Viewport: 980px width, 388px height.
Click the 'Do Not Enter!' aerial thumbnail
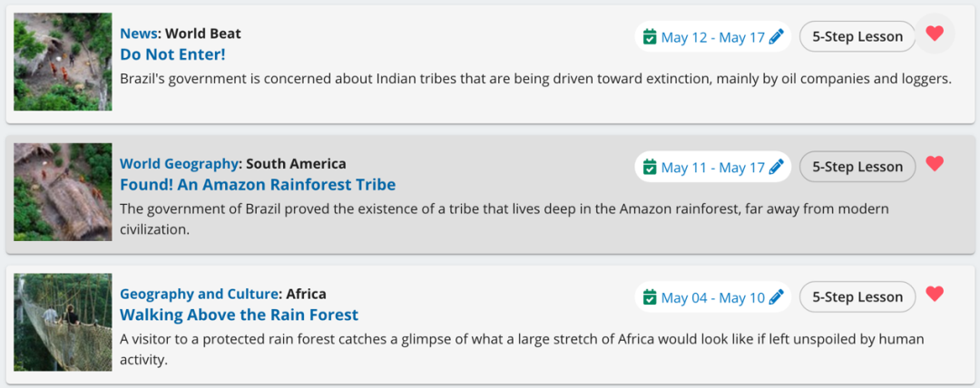point(64,62)
